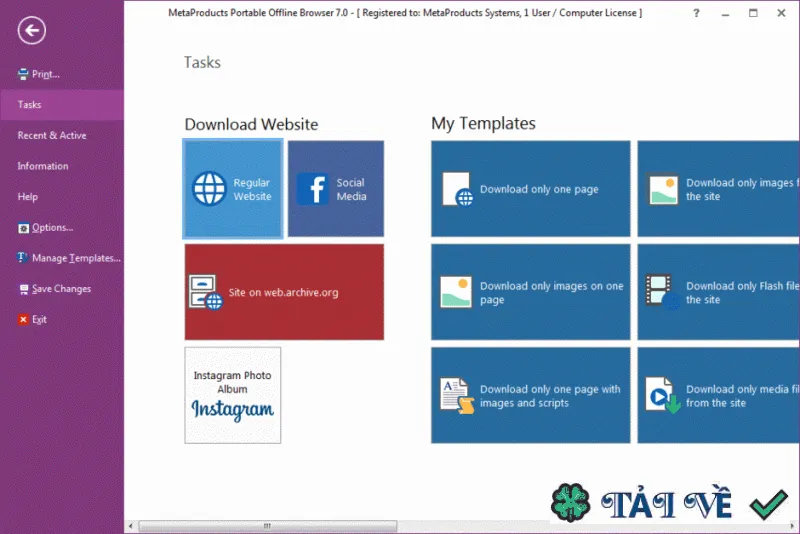This screenshot has width=800, height=534.
Task: Click the back arrow circle icon
Action: [x=32, y=31]
